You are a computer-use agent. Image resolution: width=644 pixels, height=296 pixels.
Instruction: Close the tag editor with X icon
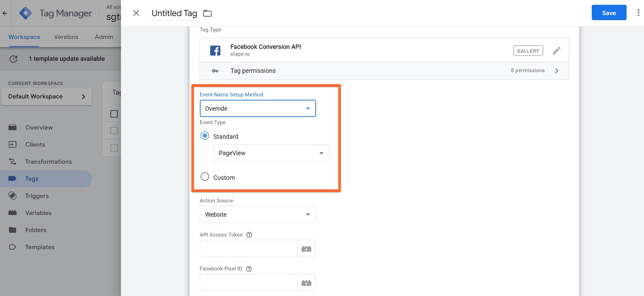(136, 13)
